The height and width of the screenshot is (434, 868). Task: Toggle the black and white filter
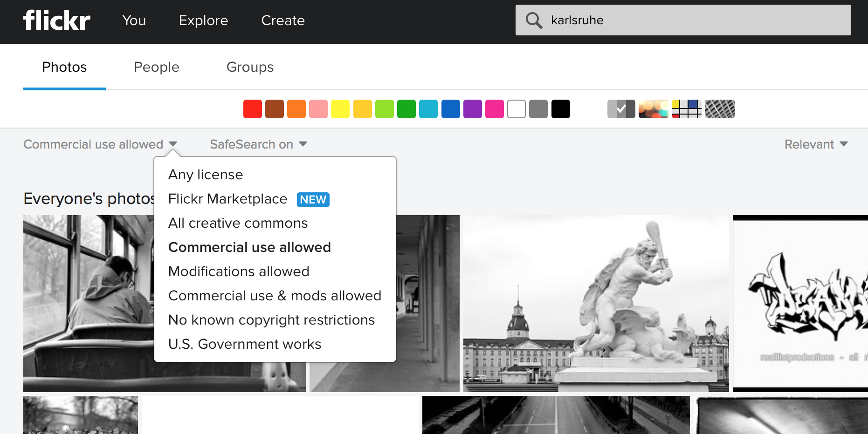point(621,109)
